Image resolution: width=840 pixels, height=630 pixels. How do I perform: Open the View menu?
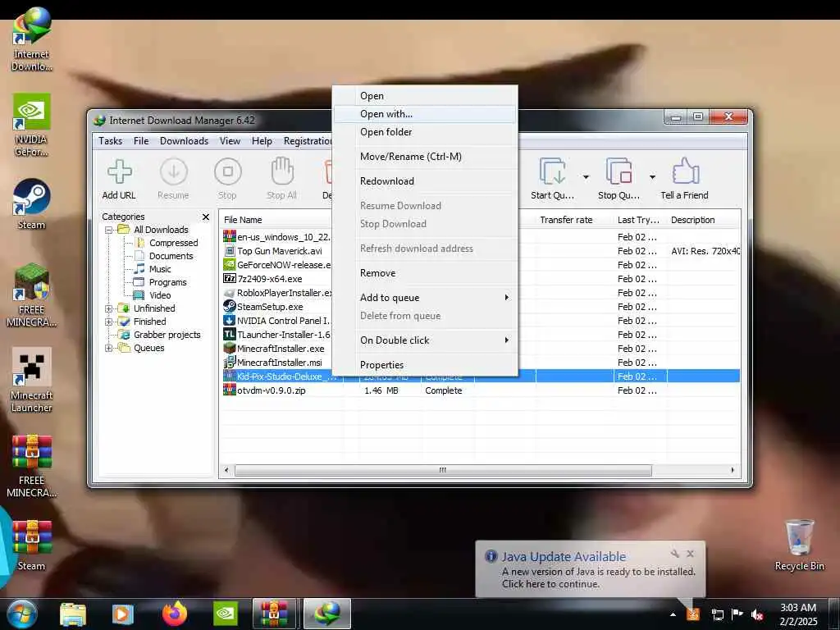point(230,141)
